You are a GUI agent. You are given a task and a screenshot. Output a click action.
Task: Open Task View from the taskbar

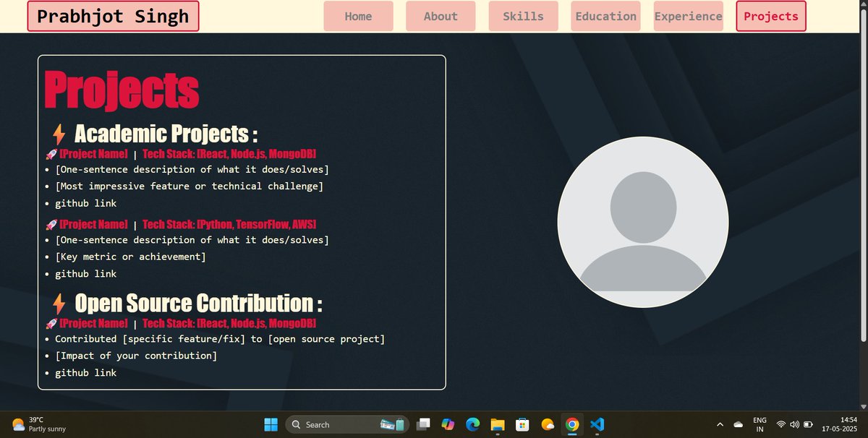(x=424, y=424)
